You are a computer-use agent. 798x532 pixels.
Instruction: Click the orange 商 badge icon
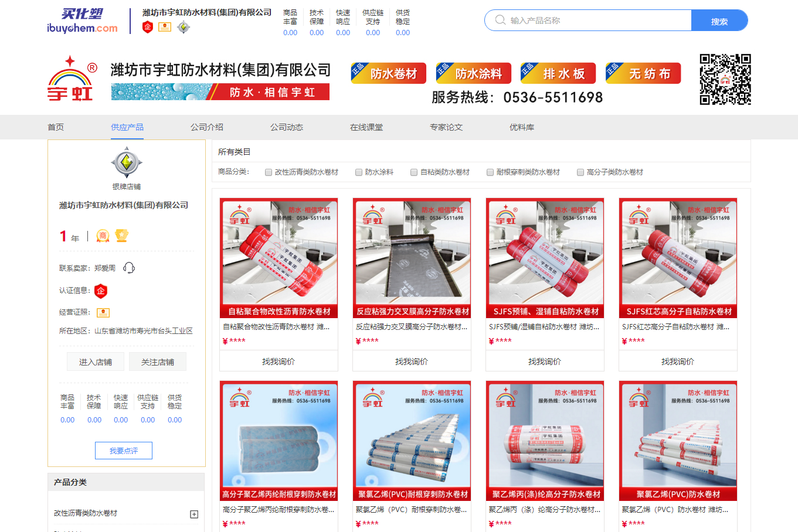point(103,236)
